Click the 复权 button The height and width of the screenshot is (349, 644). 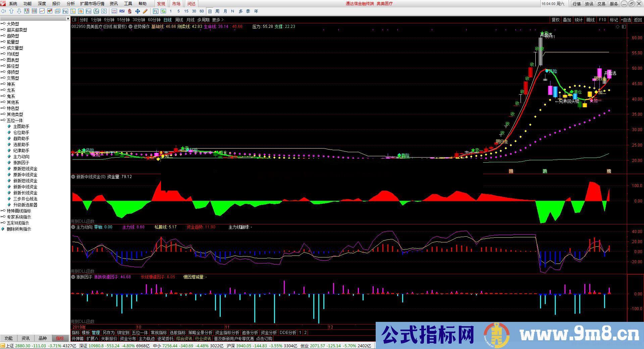[x=556, y=20]
